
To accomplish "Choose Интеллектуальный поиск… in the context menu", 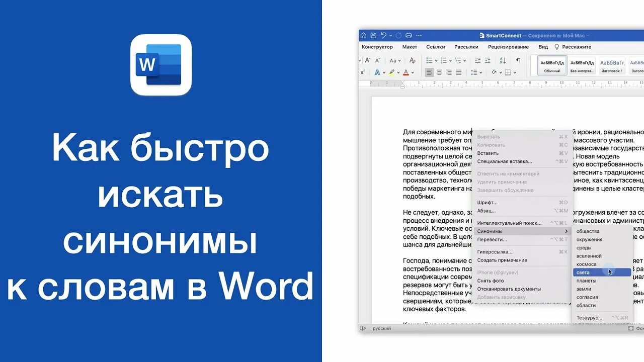I will 523,223.
